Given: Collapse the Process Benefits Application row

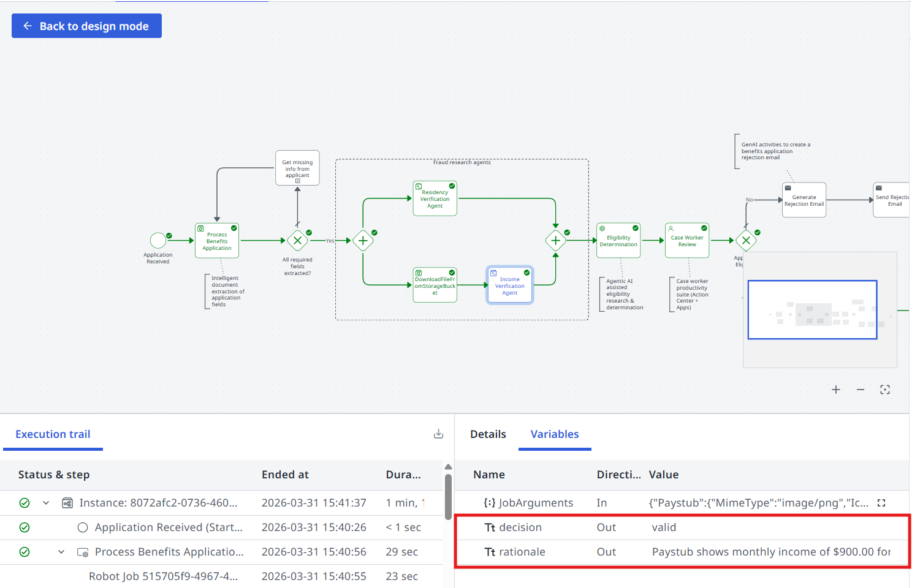Looking at the screenshot, I should click(61, 552).
